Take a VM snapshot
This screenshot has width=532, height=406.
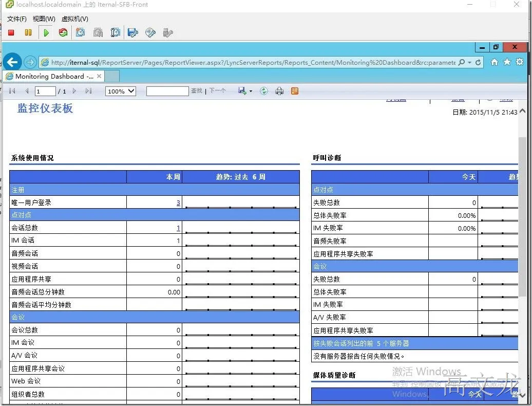click(x=81, y=32)
